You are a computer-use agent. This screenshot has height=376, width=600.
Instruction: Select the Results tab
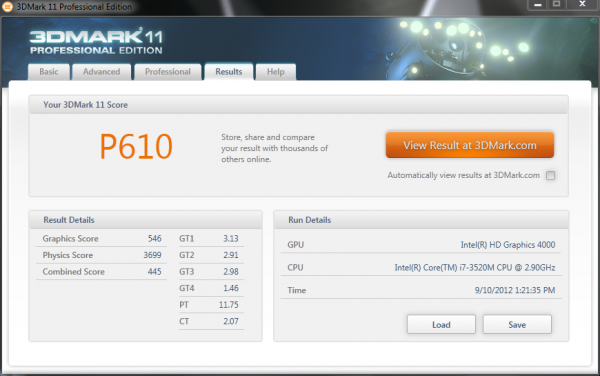229,72
